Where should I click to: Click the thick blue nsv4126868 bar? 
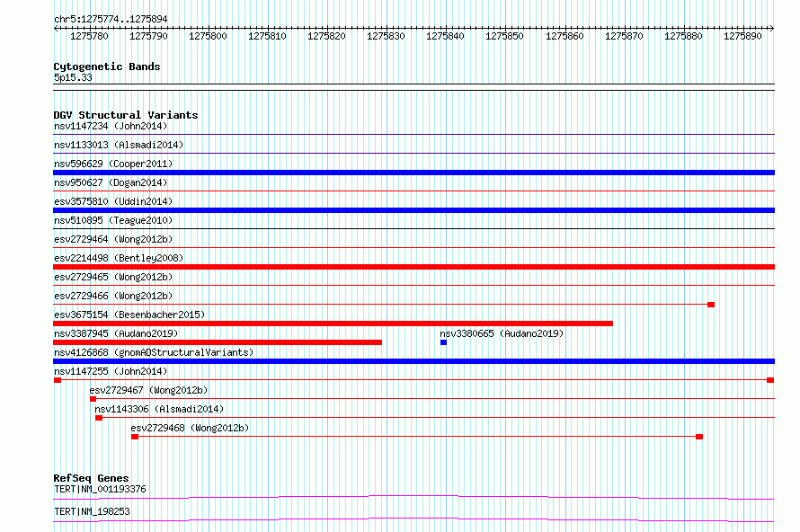(413, 361)
